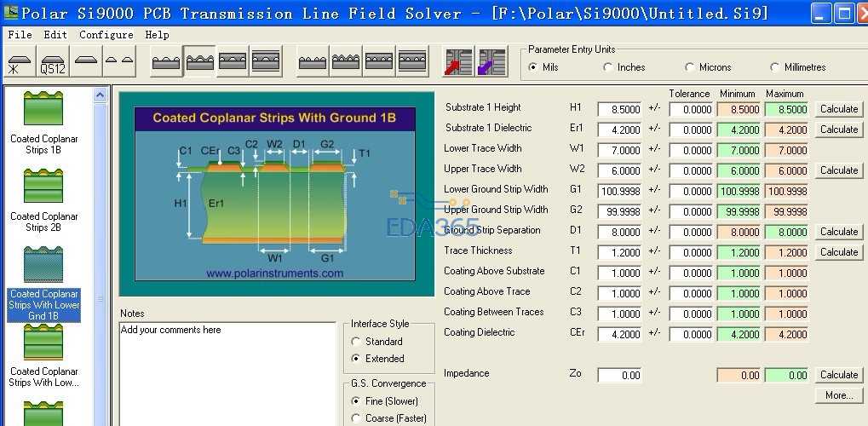The image size is (868, 426).
Task: Choose the pressed coated three-strip coplanar icon
Action: tap(200, 61)
